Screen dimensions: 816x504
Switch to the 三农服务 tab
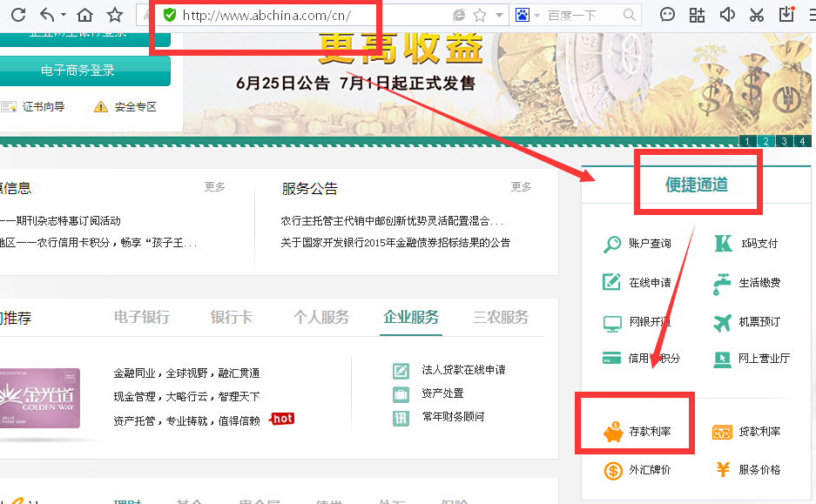click(501, 318)
